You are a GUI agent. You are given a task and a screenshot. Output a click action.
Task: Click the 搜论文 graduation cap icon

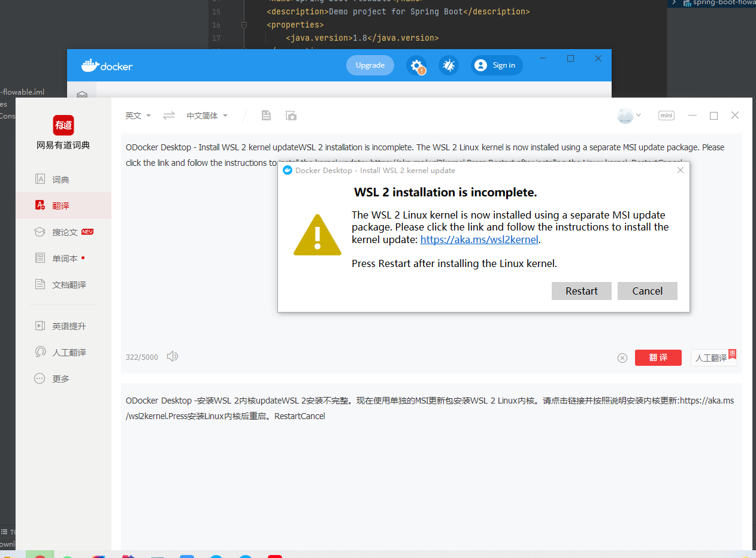click(x=40, y=232)
